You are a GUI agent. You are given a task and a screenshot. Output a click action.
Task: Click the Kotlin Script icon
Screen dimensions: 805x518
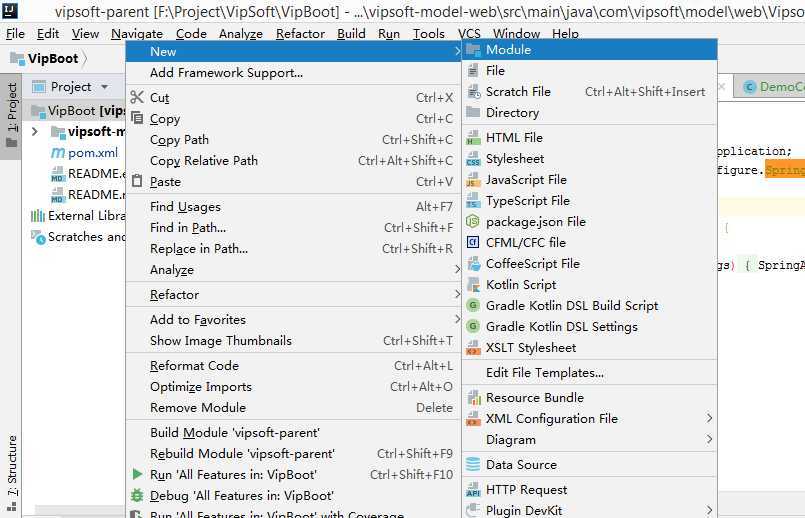point(473,284)
